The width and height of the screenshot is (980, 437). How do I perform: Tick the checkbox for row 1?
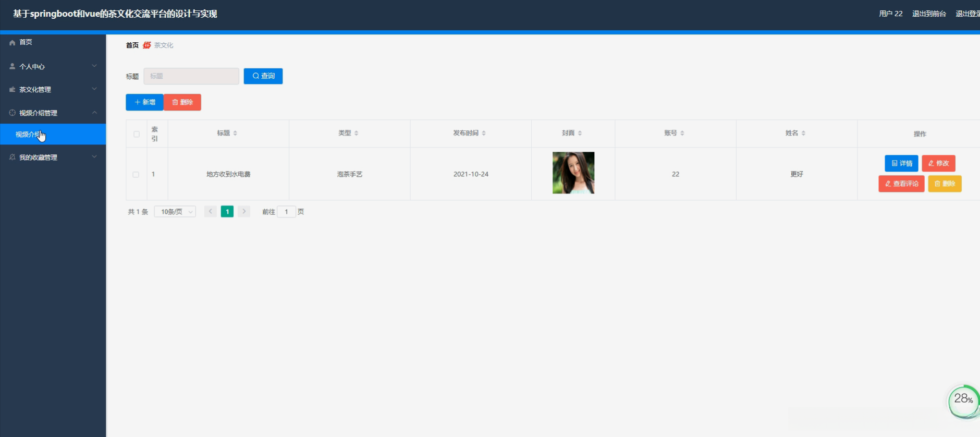[x=136, y=175]
